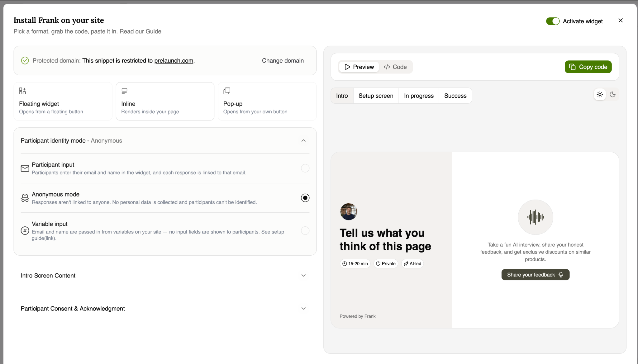Select the Participant input radio button
Viewport: 638px width, 364px height.
pos(305,168)
